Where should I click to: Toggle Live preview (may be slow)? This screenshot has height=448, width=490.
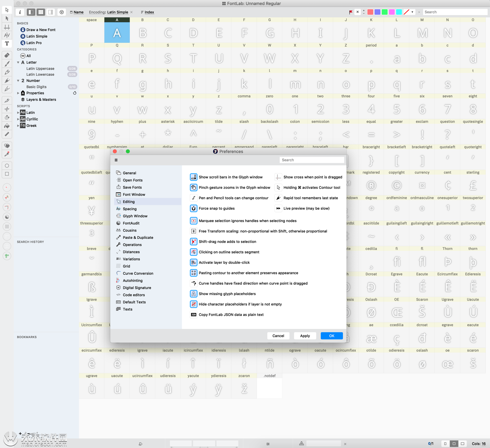coord(278,208)
